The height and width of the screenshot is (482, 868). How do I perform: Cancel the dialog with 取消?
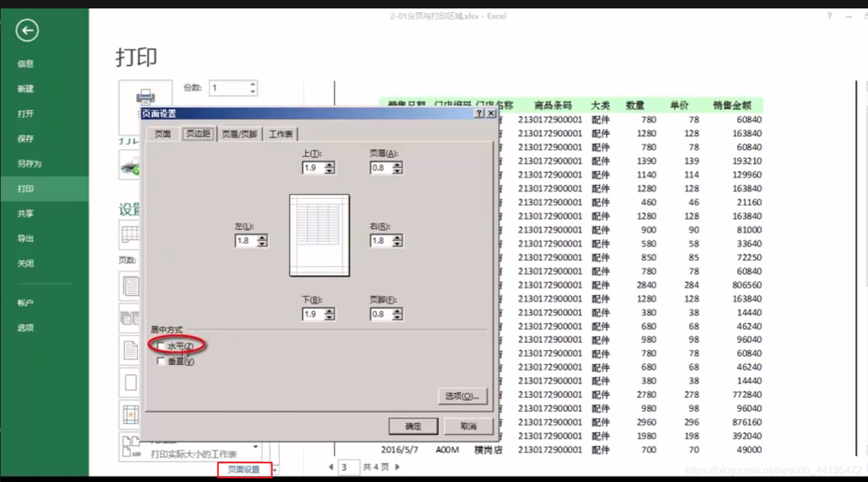coord(468,426)
